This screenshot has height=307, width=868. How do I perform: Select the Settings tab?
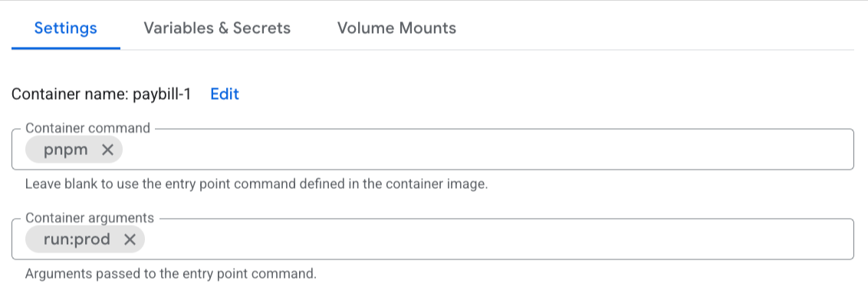66,28
